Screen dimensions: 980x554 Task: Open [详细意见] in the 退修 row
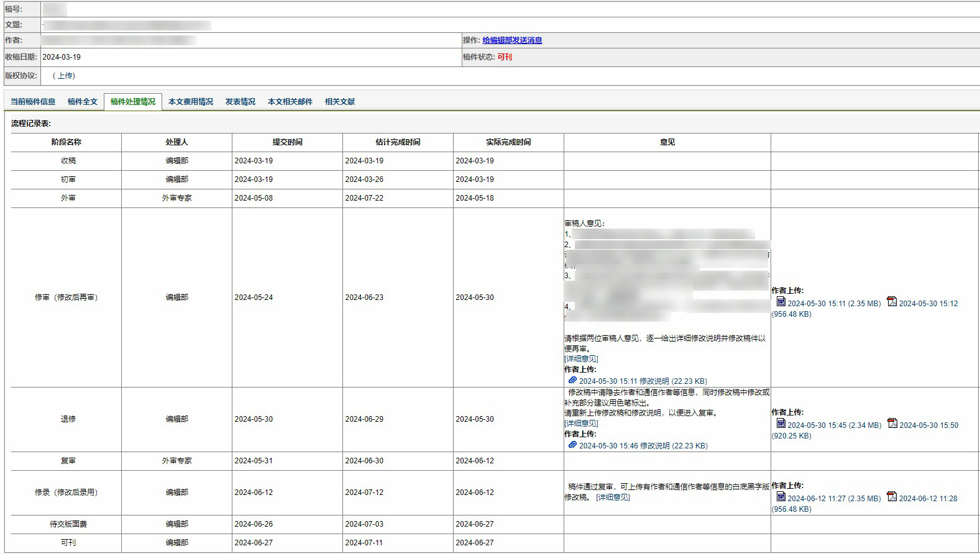click(581, 424)
